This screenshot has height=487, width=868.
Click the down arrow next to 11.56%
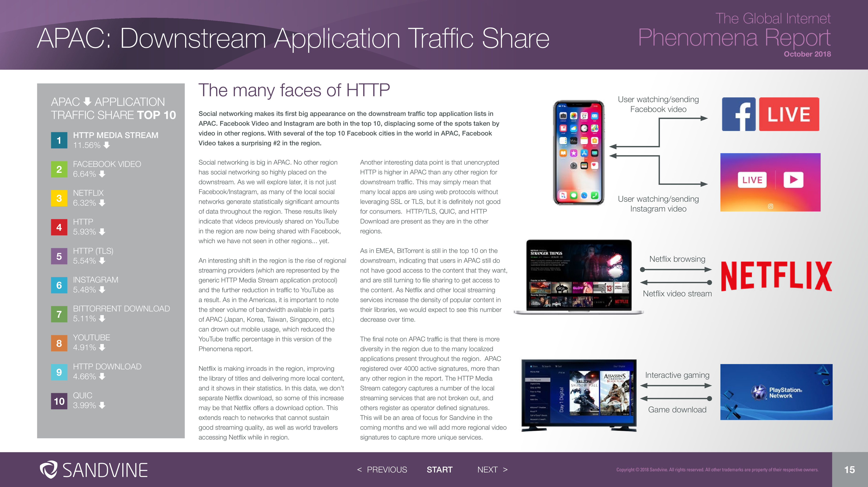[x=107, y=145]
